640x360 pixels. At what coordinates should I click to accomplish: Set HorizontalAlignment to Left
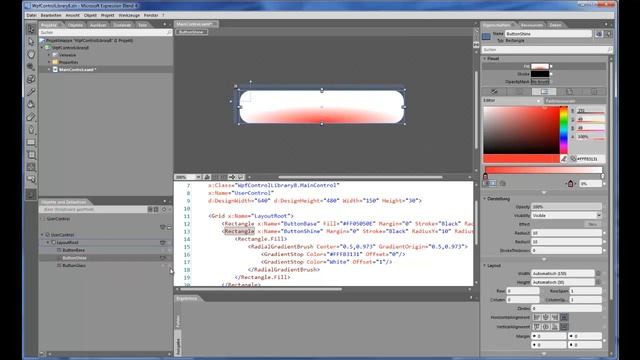[537, 318]
